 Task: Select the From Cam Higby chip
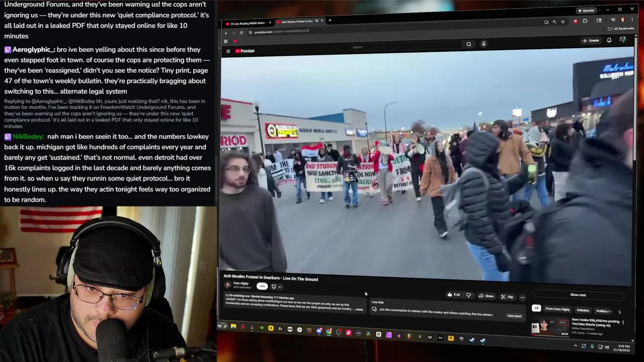pyautogui.click(x=557, y=309)
